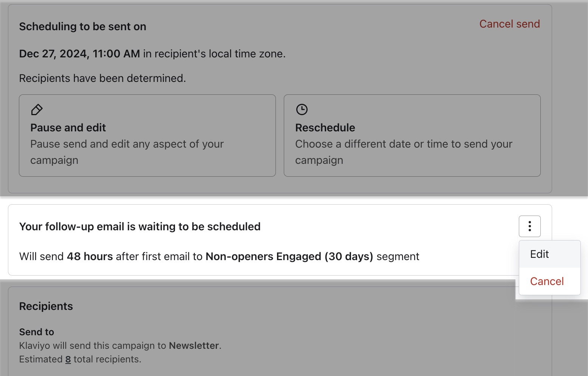The height and width of the screenshot is (376, 588).
Task: Click Cancel send for the scheduled campaign
Action: pos(509,24)
